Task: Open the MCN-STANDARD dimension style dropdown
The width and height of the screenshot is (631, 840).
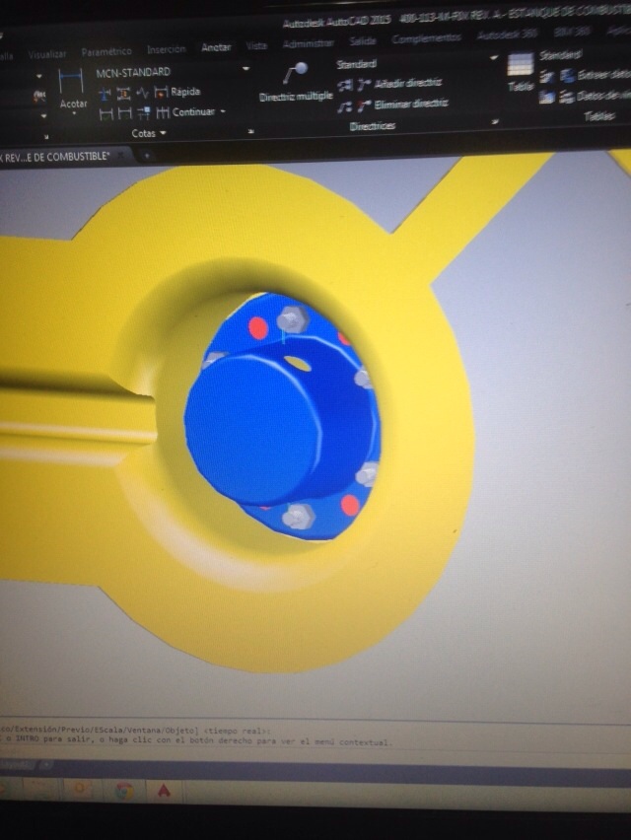Action: click(x=245, y=70)
